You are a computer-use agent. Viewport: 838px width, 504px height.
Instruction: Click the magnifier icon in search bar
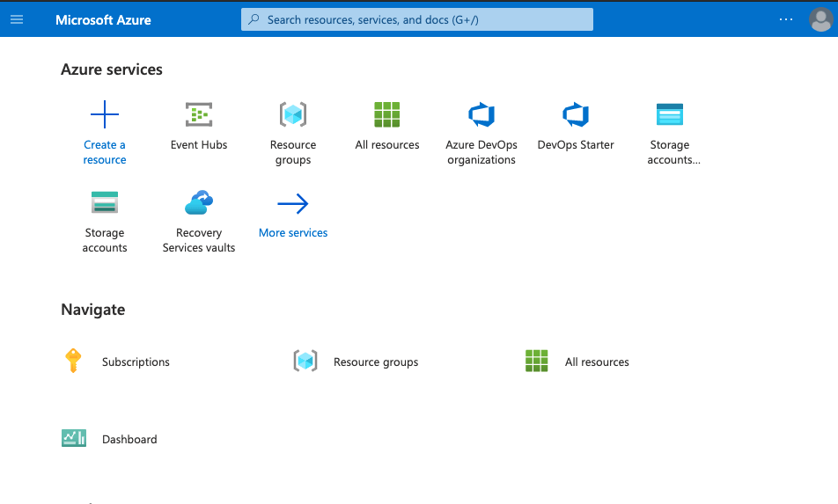coord(254,19)
